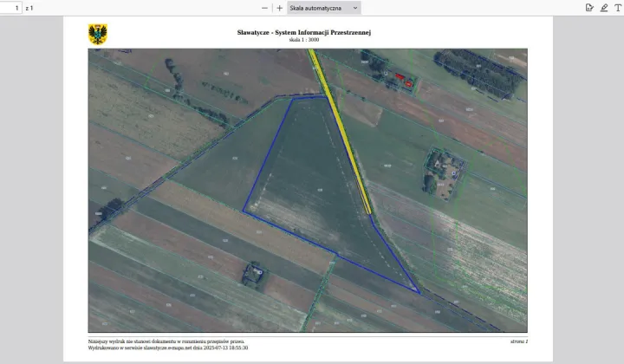Click the 'z 1' total pages label
Image resolution: width=624 pixels, height=364 pixels.
click(x=29, y=8)
